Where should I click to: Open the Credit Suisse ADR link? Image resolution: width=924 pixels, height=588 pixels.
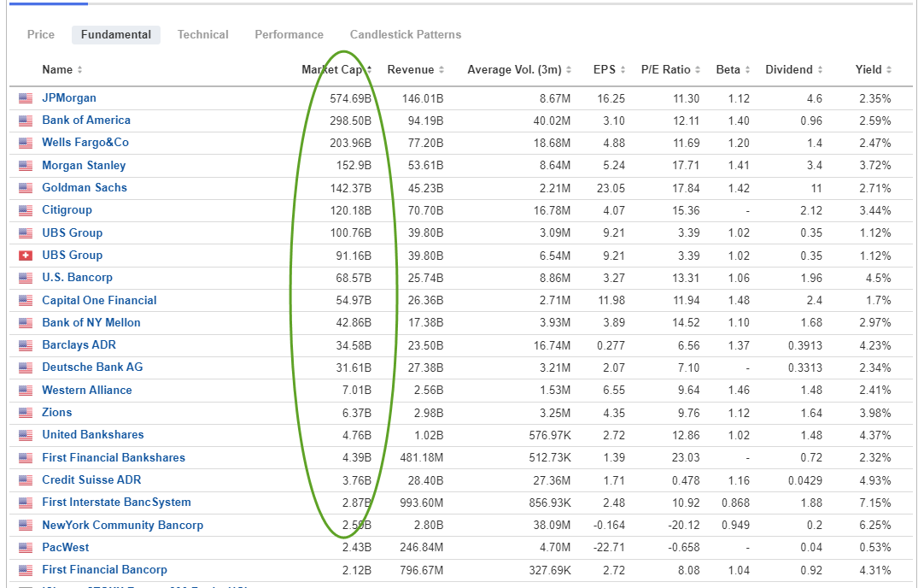pos(91,480)
